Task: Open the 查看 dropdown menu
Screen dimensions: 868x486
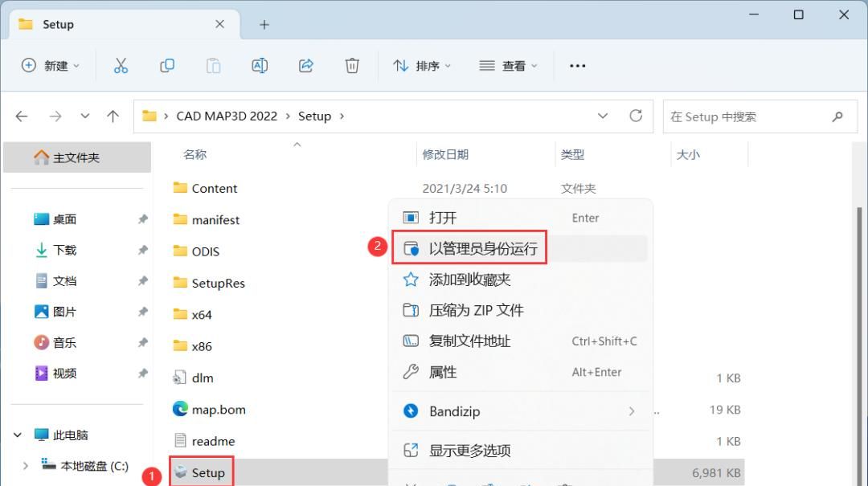Action: (508, 65)
